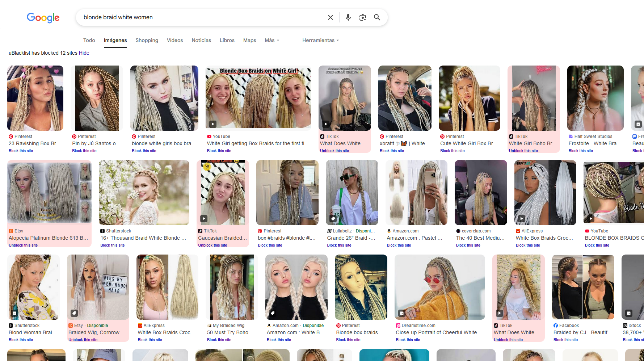Click the Half Sweet Studios source label
Image resolution: width=644 pixels, height=361 pixels.
click(x=593, y=137)
